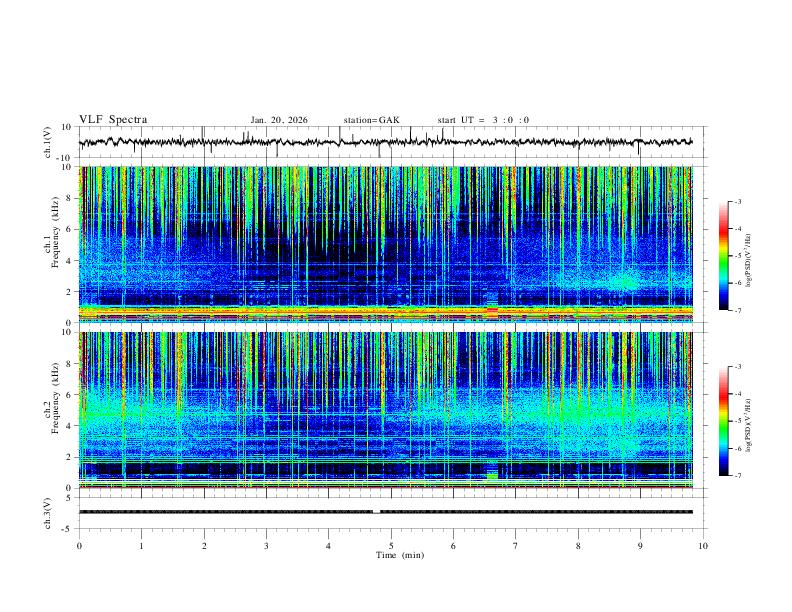Click the ch.1 spectrogram panel
792x612 pixels.
386,244
